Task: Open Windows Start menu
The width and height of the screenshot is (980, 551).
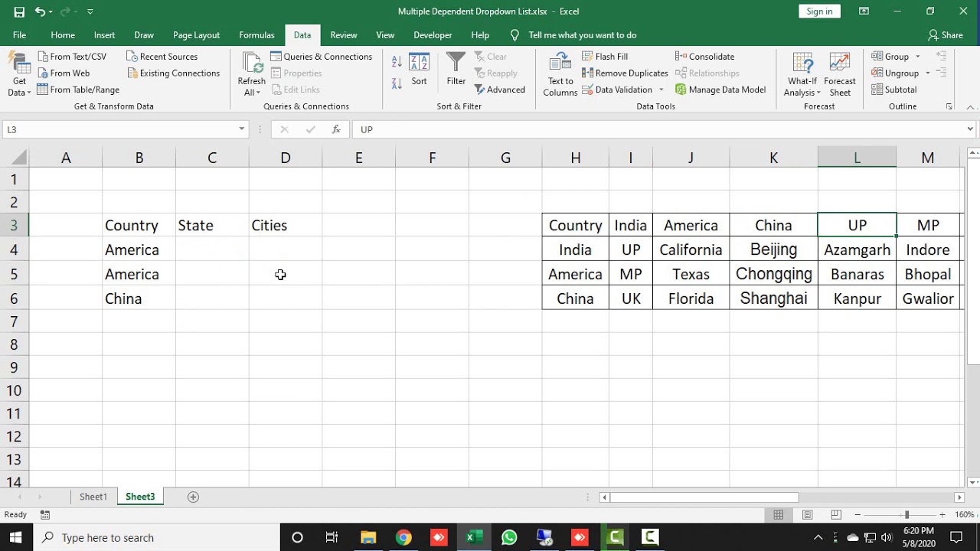Action: (x=15, y=537)
